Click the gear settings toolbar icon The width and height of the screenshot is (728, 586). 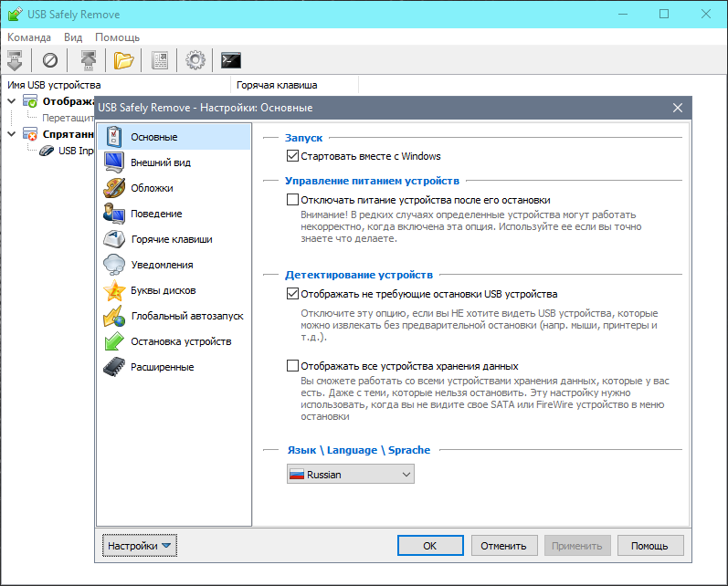[195, 60]
